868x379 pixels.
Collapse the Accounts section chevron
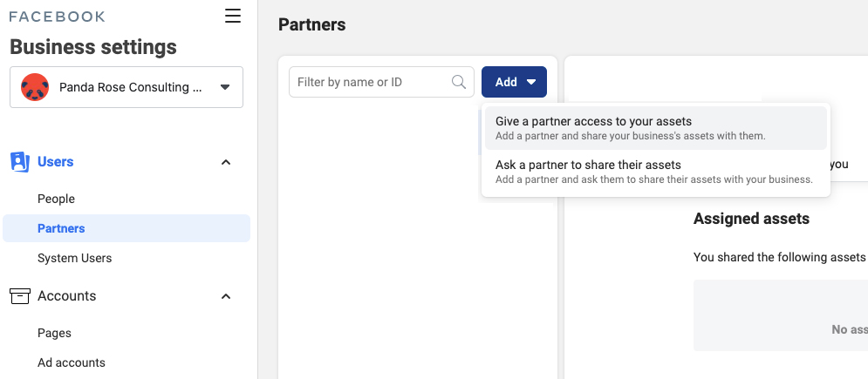[226, 296]
